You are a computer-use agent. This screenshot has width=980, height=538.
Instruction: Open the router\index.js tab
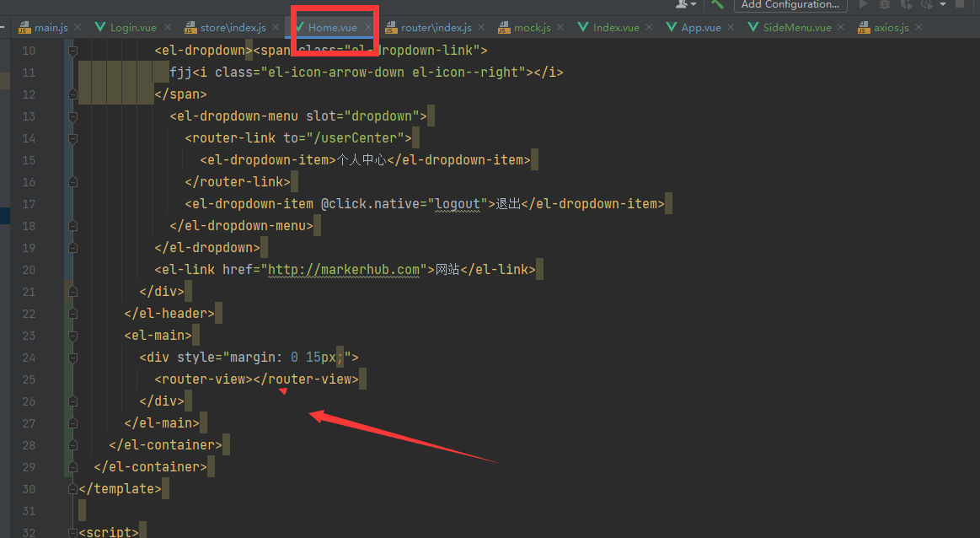436,28
